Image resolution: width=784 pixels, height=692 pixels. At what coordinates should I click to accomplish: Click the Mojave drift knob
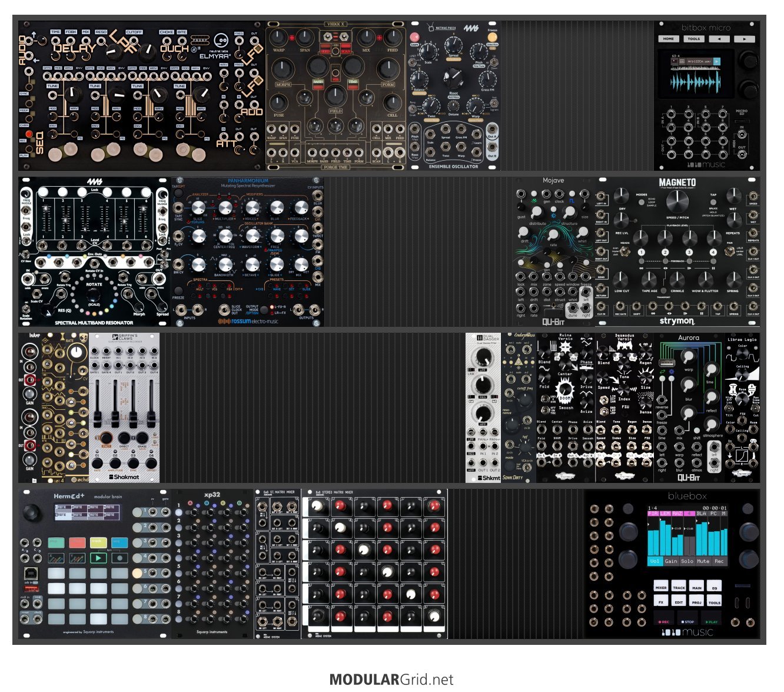524,233
